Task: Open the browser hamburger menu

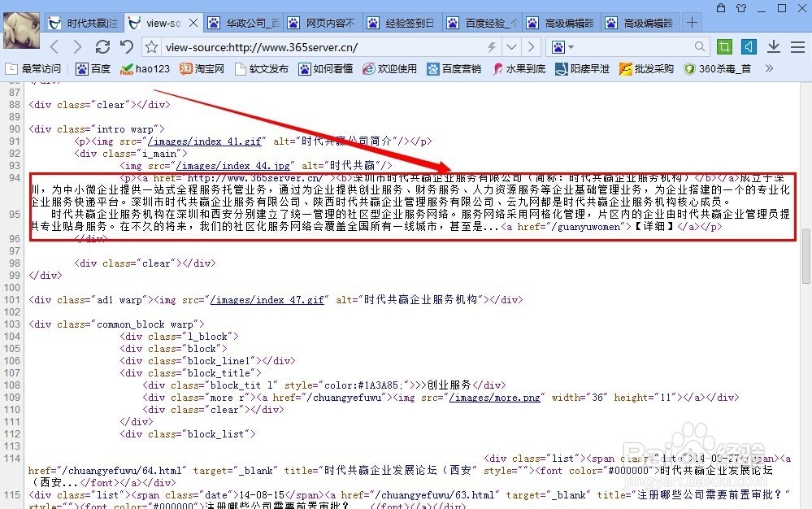Action: pos(797,47)
